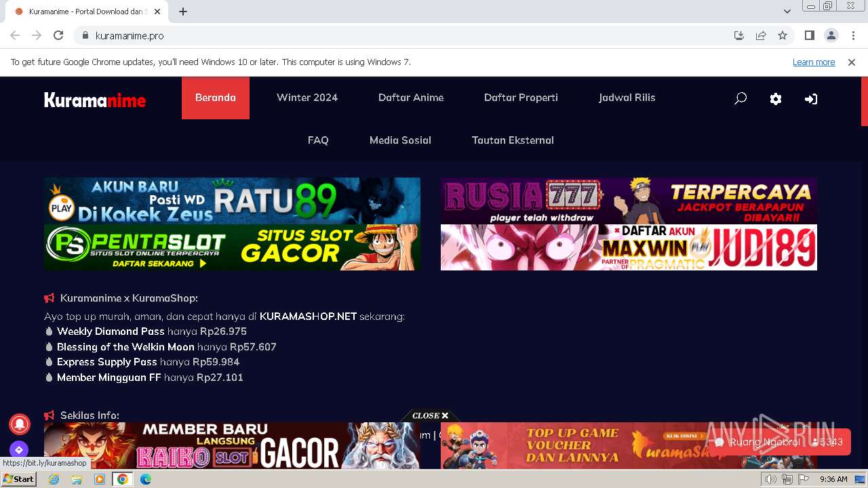The width and height of the screenshot is (868, 488).
Task: Click the login arrow icon
Action: point(810,99)
